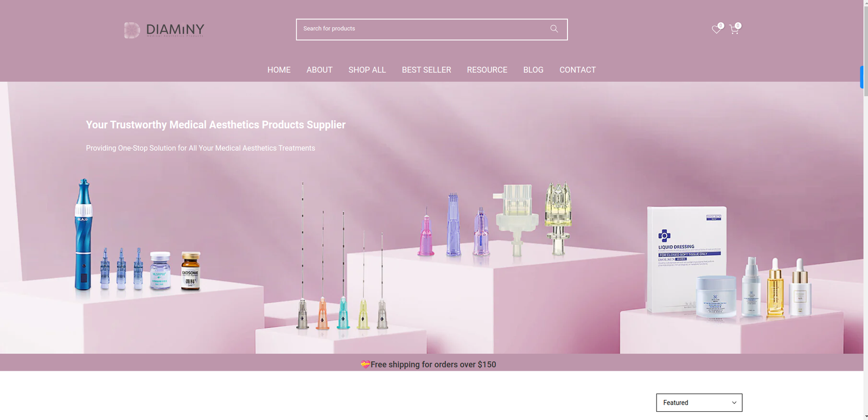Image resolution: width=868 pixels, height=420 pixels.
Task: Expand the Featured sort dropdown
Action: tap(698, 403)
